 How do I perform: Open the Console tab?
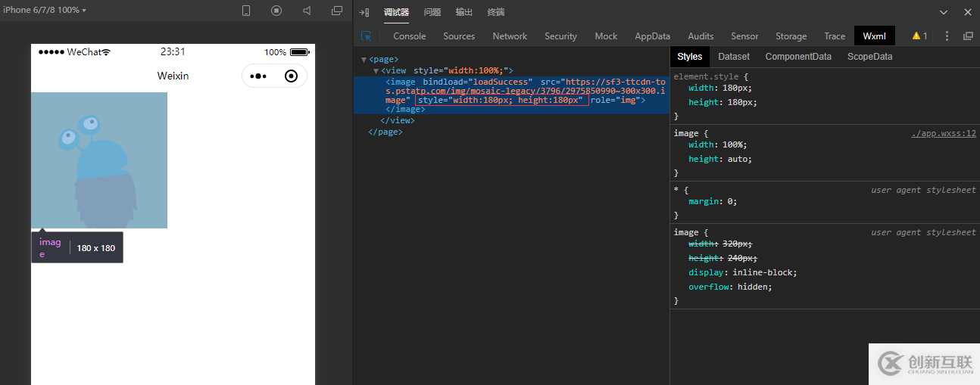(410, 36)
